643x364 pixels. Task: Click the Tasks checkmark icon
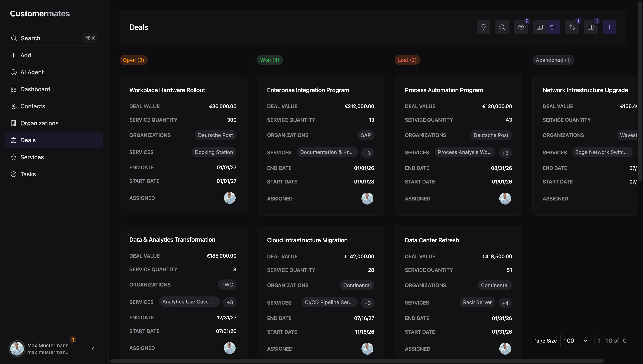(x=14, y=174)
